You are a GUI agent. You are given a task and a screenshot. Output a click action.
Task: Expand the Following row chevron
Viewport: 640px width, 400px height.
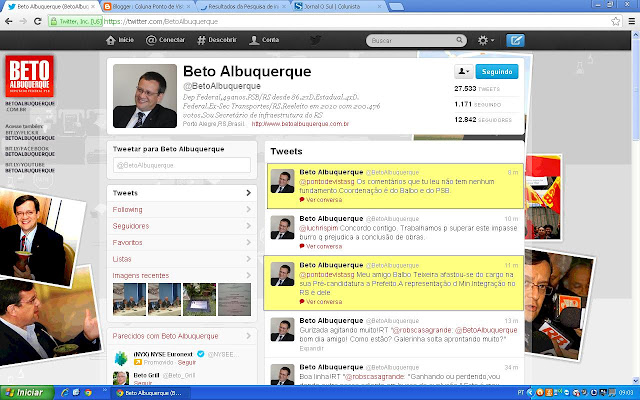249,209
